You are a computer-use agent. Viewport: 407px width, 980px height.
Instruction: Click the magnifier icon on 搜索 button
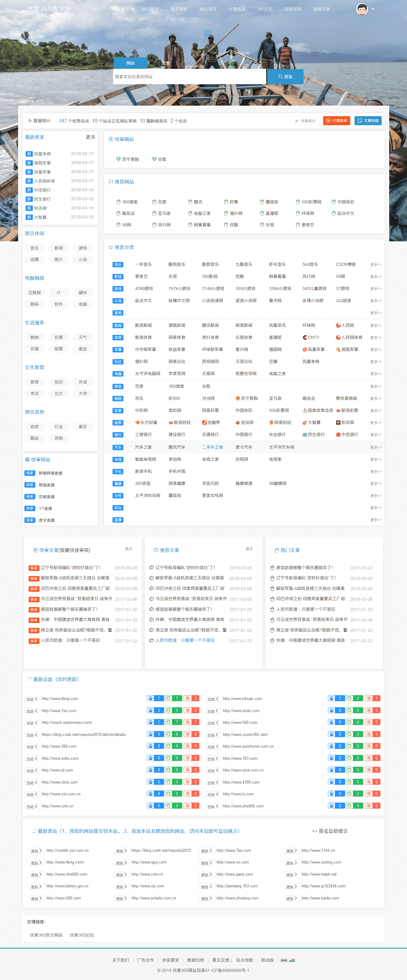[x=280, y=76]
